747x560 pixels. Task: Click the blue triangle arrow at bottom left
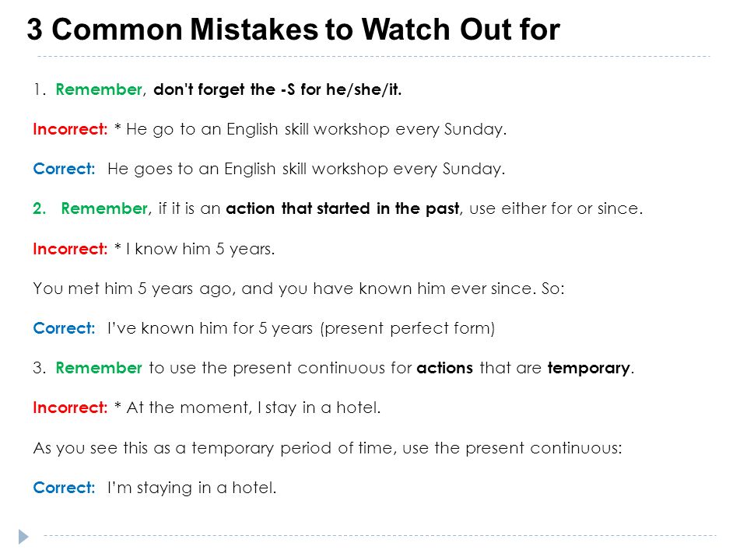(x=23, y=537)
